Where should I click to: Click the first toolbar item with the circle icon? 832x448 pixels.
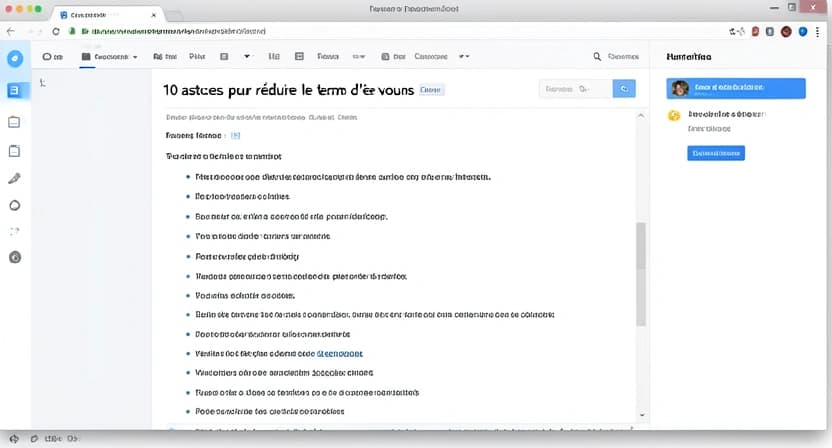pos(53,56)
